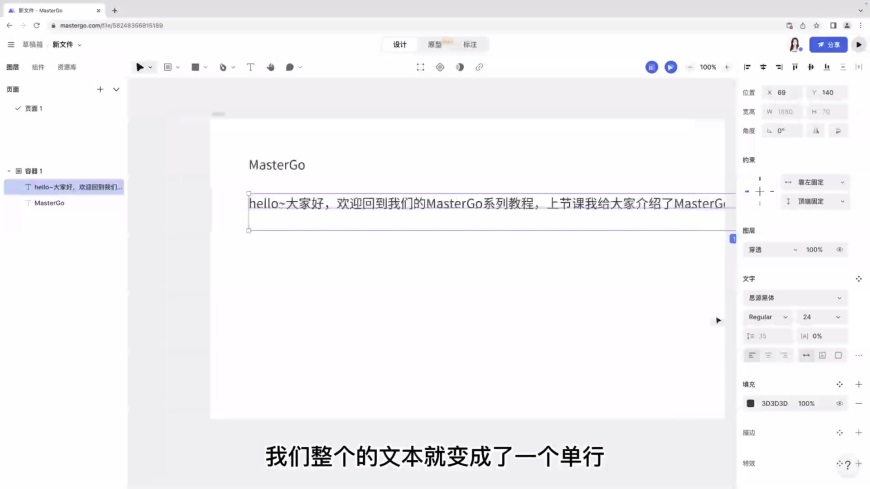Image resolution: width=870 pixels, height=489 pixels.
Task: Click the mask half-circle icon
Action: coord(460,67)
